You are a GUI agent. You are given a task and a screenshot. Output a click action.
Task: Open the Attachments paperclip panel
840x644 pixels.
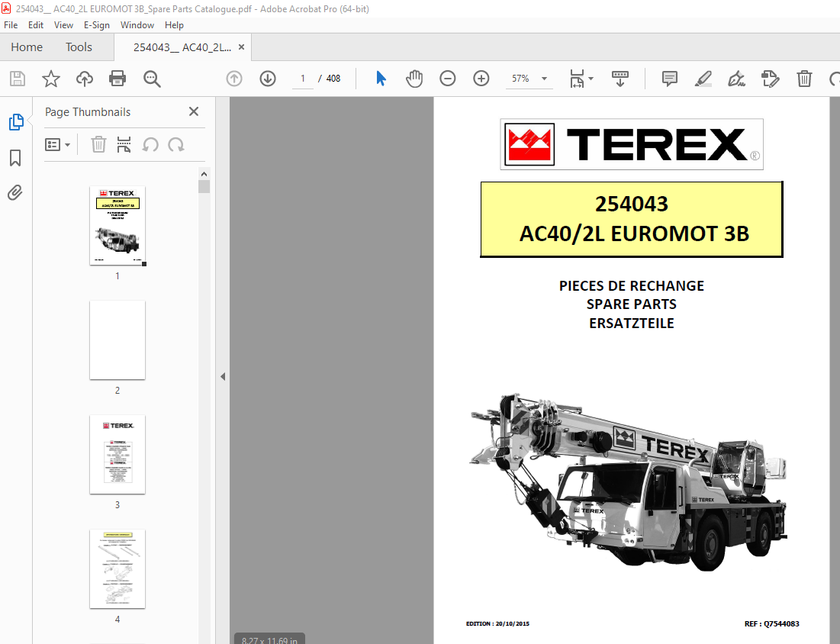coord(15,193)
